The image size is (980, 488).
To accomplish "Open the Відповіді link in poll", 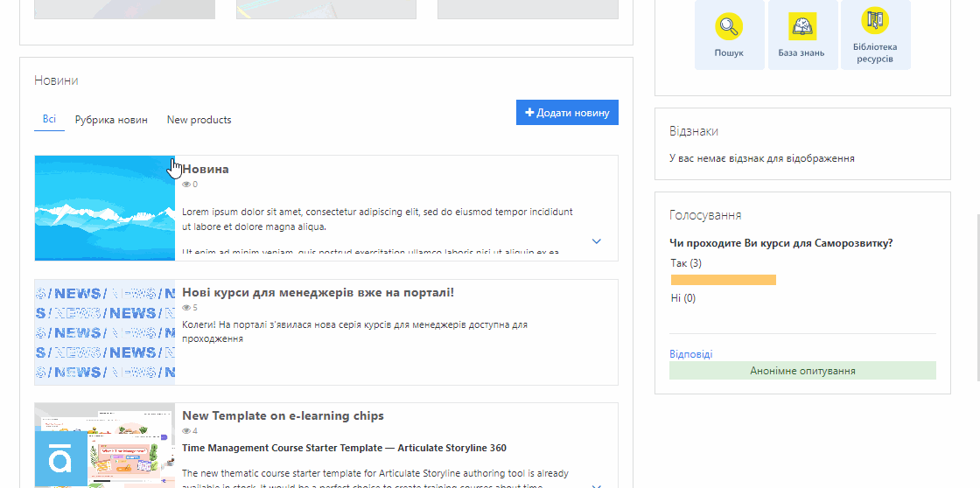I will (x=690, y=354).
